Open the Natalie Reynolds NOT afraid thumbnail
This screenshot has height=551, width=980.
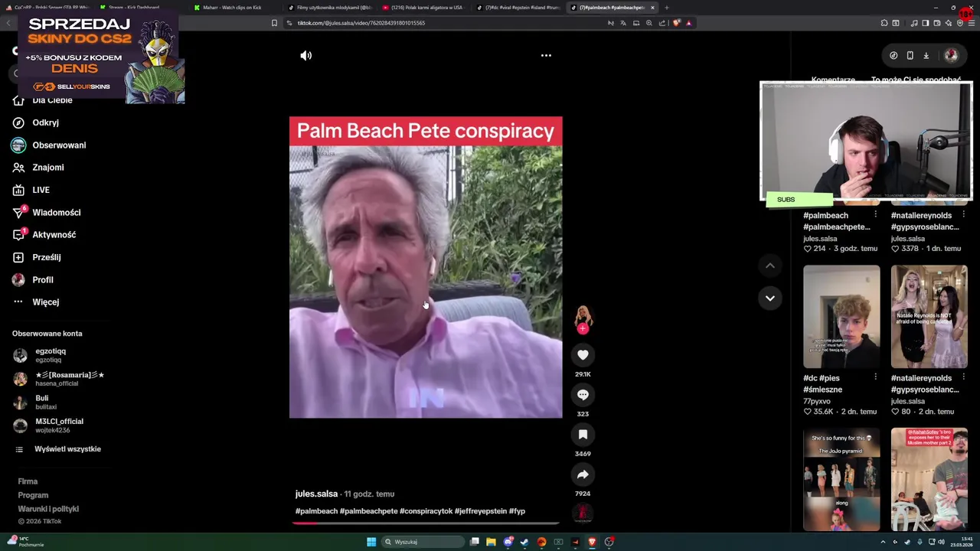929,317
